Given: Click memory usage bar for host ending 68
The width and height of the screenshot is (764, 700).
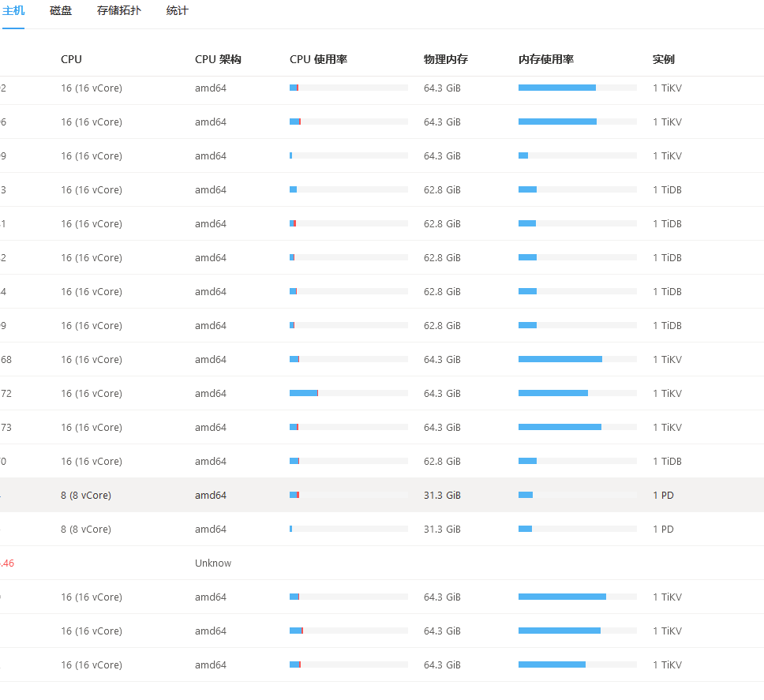Looking at the screenshot, I should tap(578, 359).
